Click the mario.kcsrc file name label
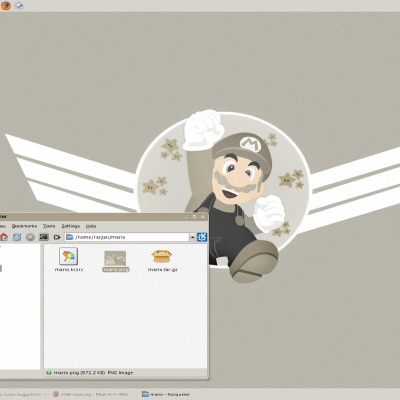Viewport: 400px width, 400px height. coord(69,269)
